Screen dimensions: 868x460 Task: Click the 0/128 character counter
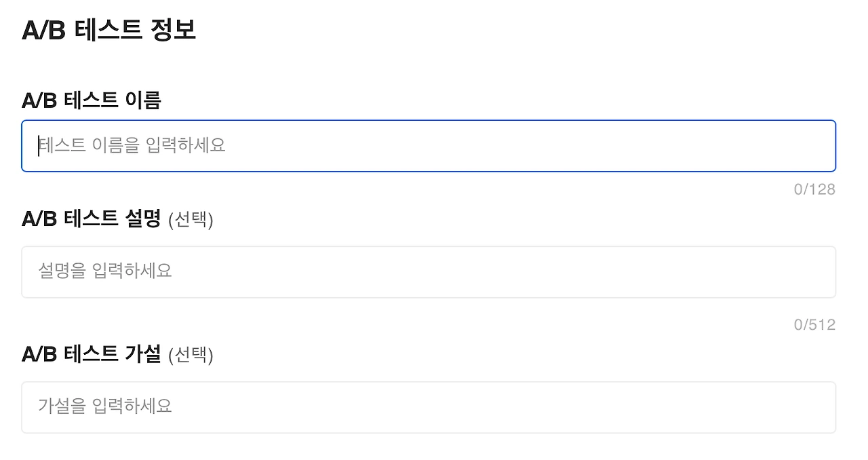(x=814, y=189)
